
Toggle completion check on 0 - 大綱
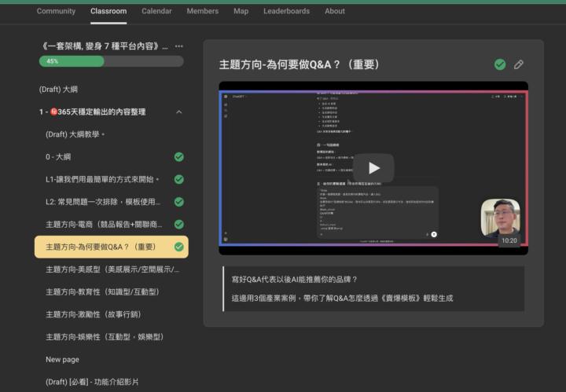179,157
